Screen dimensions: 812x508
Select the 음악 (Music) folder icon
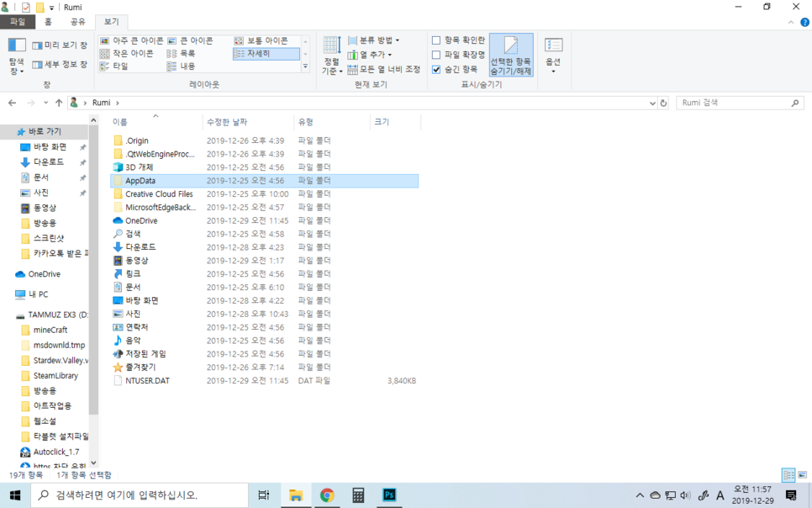point(118,341)
